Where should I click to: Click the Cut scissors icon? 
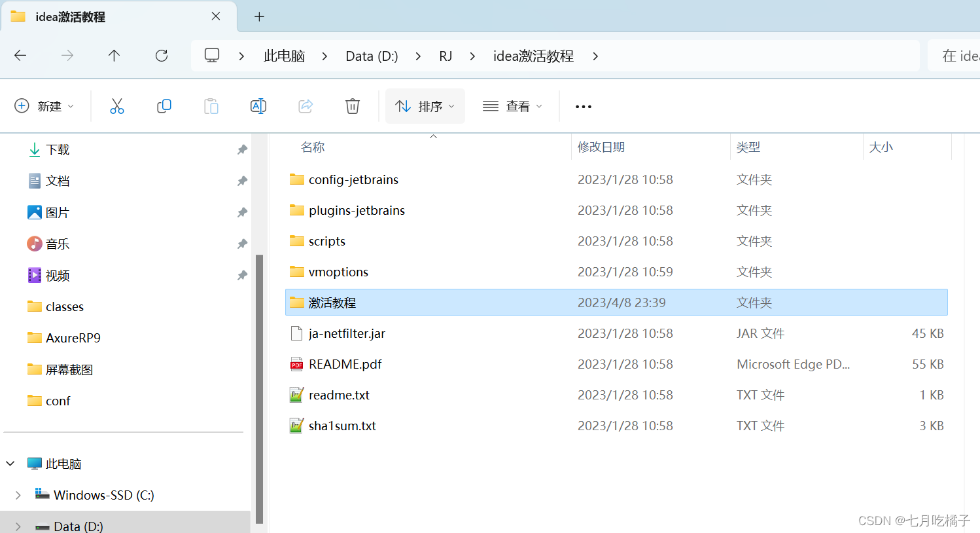pyautogui.click(x=117, y=106)
